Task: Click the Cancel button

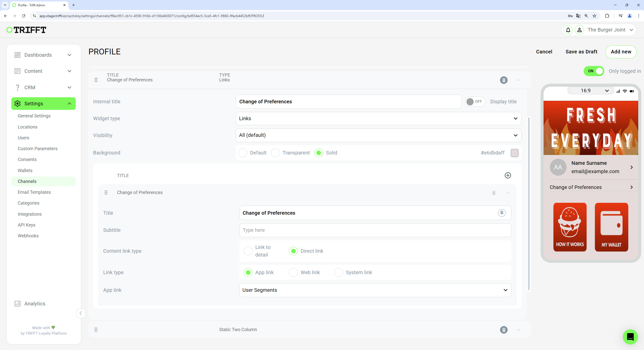Action: click(x=544, y=52)
